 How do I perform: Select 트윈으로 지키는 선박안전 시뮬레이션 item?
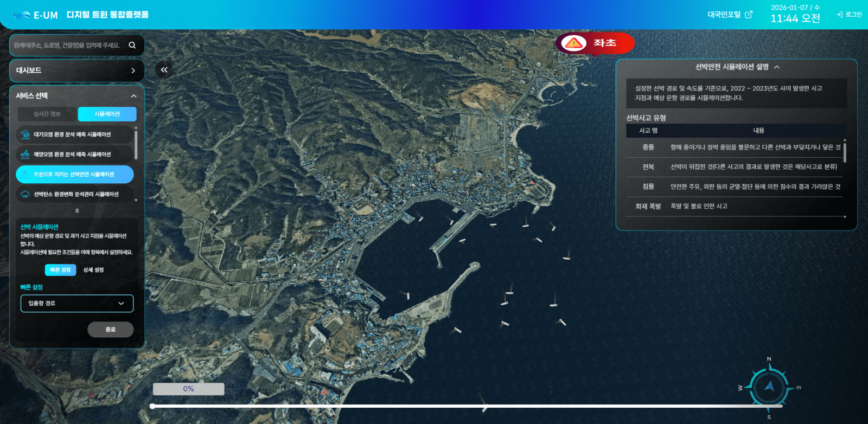(x=75, y=175)
